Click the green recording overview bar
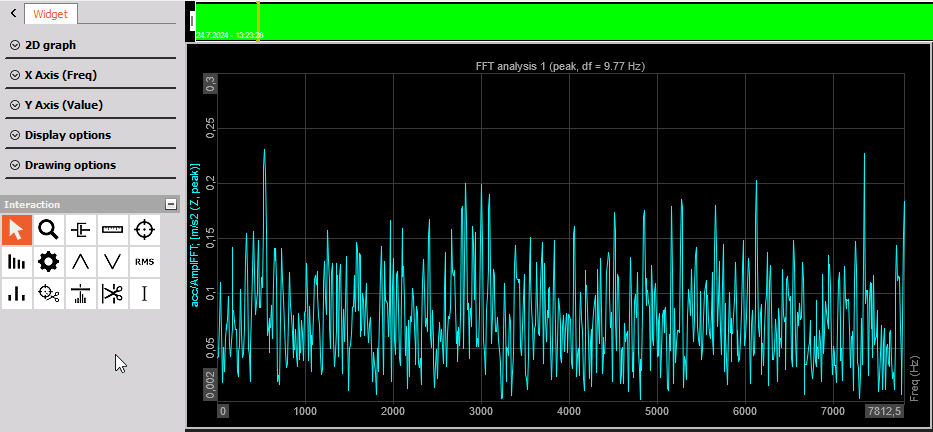This screenshot has height=432, width=933. (564, 21)
